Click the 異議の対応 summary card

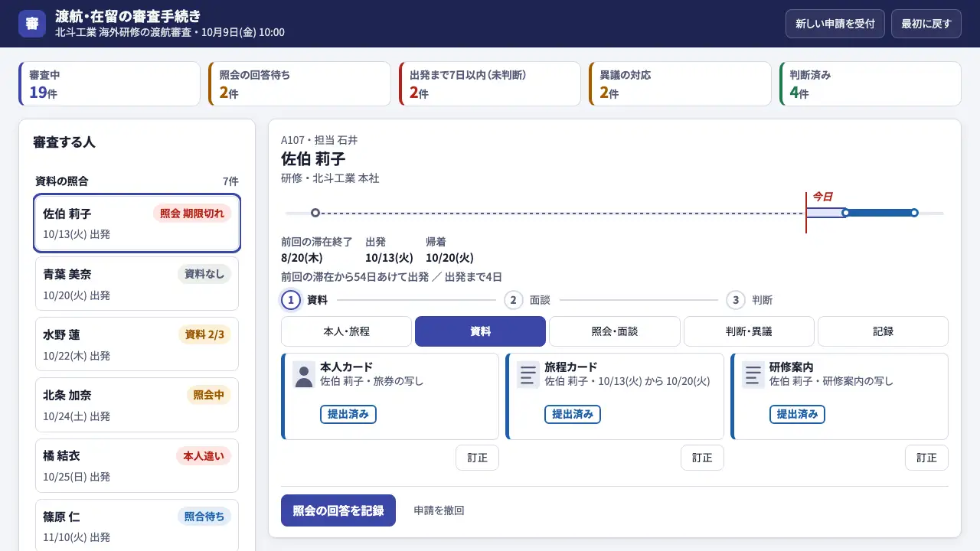point(680,84)
